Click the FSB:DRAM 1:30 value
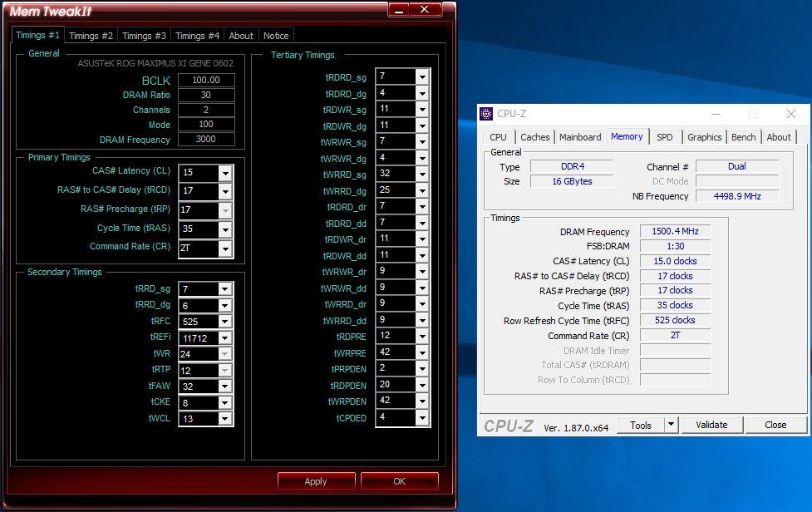812x512 pixels. tap(675, 246)
